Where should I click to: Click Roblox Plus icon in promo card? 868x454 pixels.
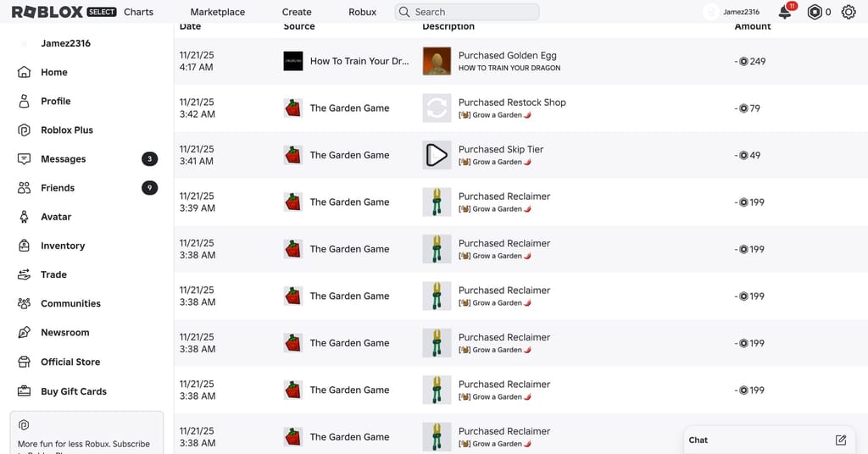tap(23, 424)
